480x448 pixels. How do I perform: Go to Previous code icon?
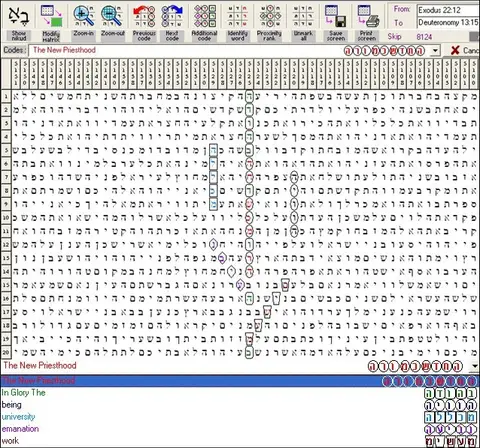[x=144, y=16]
